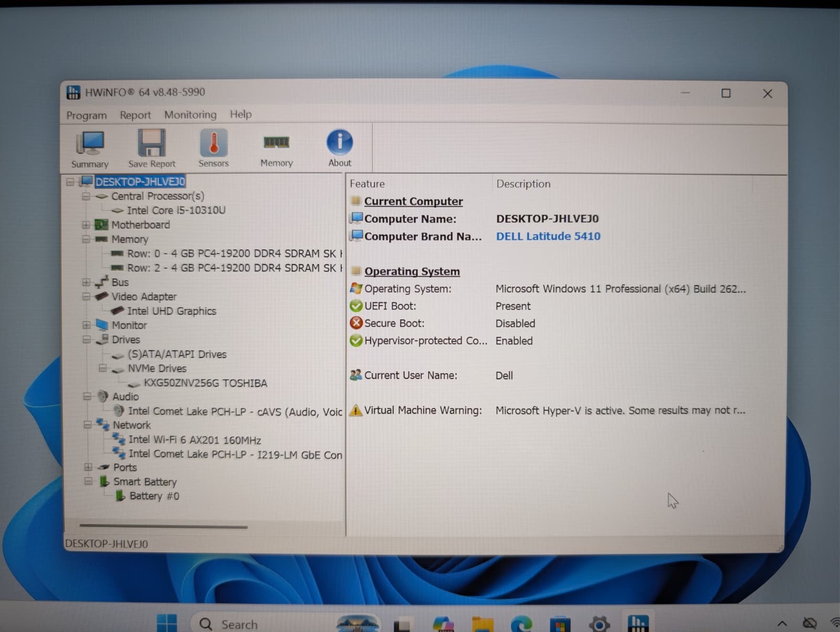Click the Computer Name row label
The height and width of the screenshot is (632, 840).
(x=411, y=219)
